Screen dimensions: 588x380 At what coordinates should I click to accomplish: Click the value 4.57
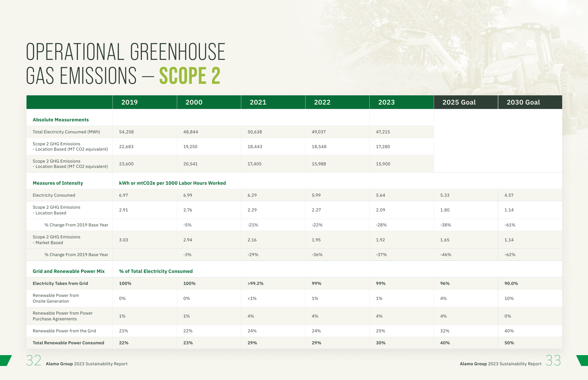pos(509,195)
